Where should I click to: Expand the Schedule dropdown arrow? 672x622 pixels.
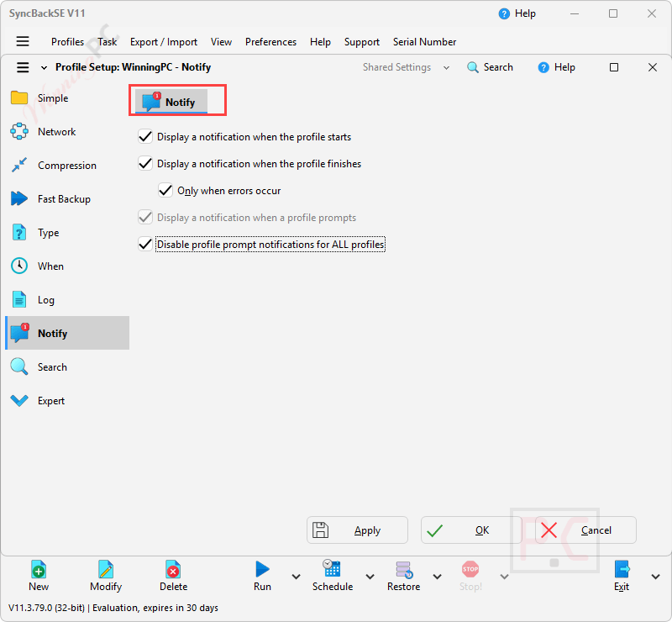(x=370, y=577)
